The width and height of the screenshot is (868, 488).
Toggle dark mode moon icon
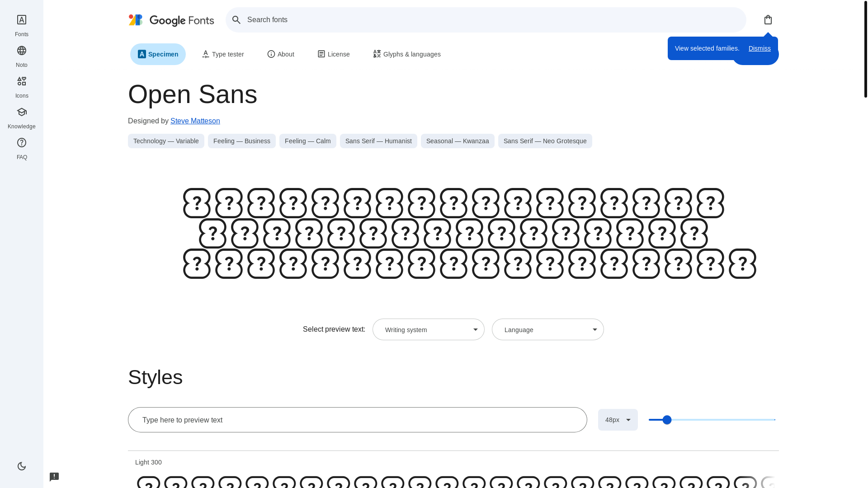coord(22,466)
